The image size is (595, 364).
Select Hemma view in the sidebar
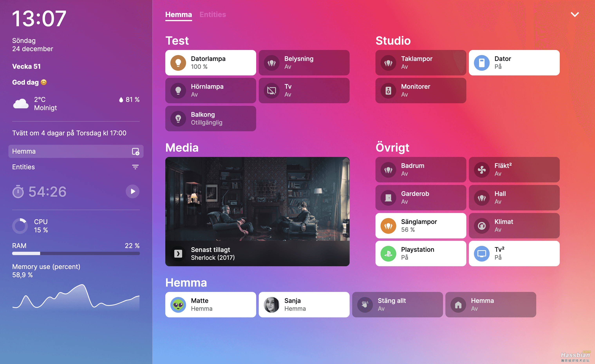click(76, 151)
